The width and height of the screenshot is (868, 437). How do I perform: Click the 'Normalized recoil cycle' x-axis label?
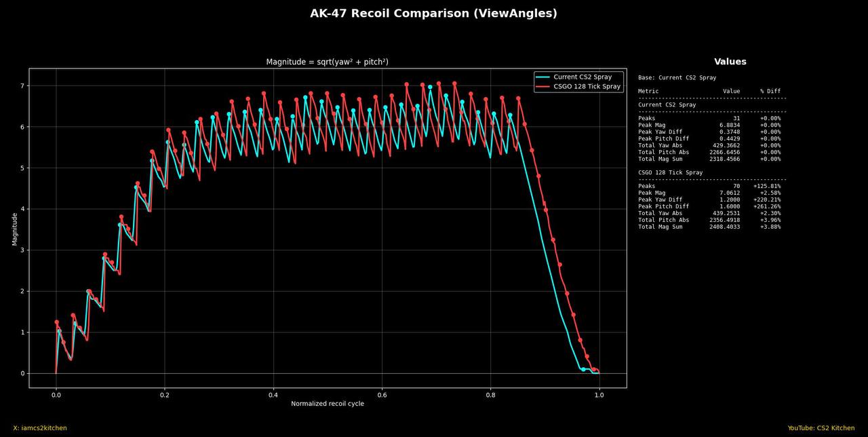click(x=328, y=404)
